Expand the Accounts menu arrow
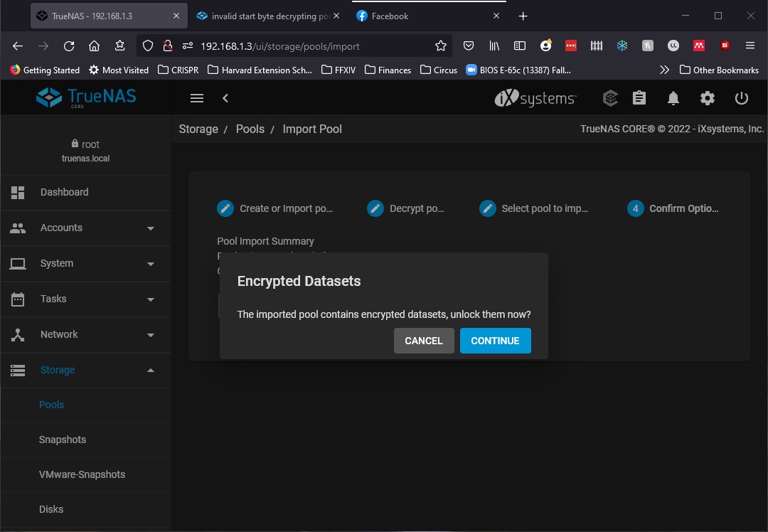Viewport: 768px width, 532px height. (x=151, y=228)
